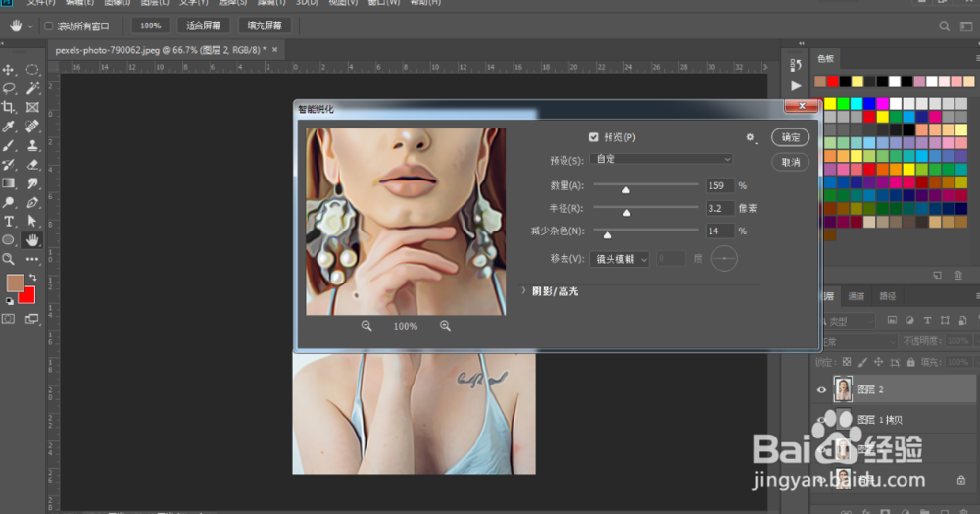Switch to the 通道 channels tab
Screen dimensions: 980x514
pyautogui.click(x=857, y=296)
